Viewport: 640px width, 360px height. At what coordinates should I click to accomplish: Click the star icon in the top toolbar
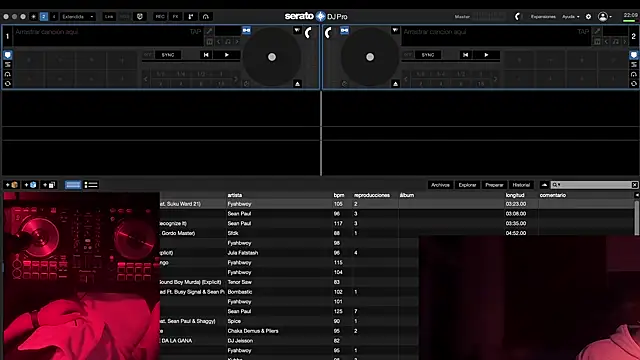(34, 17)
